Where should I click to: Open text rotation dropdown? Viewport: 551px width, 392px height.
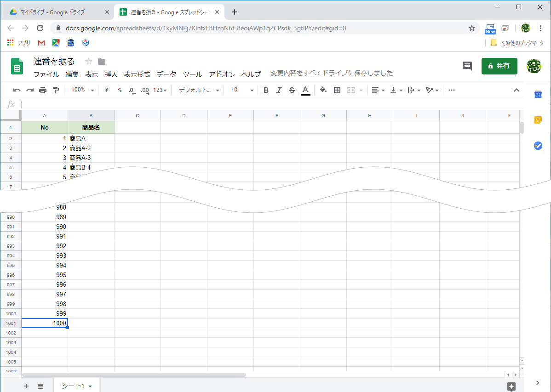[432, 90]
